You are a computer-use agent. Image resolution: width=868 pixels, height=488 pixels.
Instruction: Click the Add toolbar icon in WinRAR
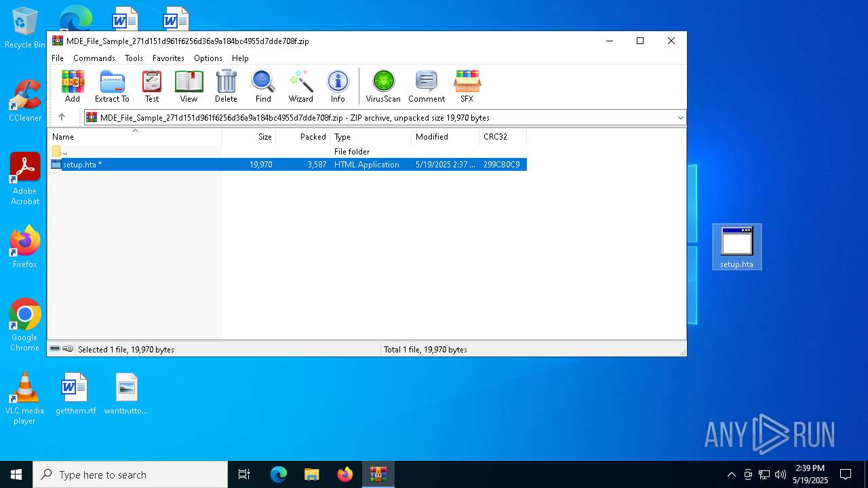(x=73, y=86)
